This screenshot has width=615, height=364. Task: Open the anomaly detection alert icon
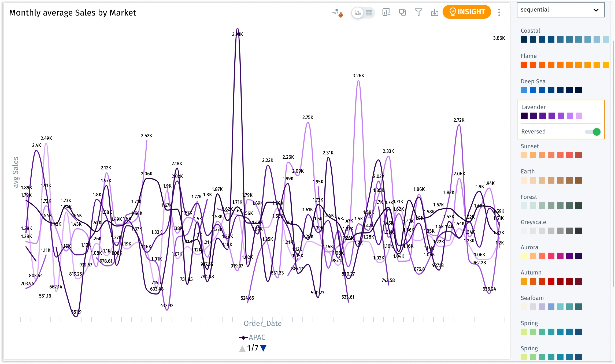(x=338, y=13)
